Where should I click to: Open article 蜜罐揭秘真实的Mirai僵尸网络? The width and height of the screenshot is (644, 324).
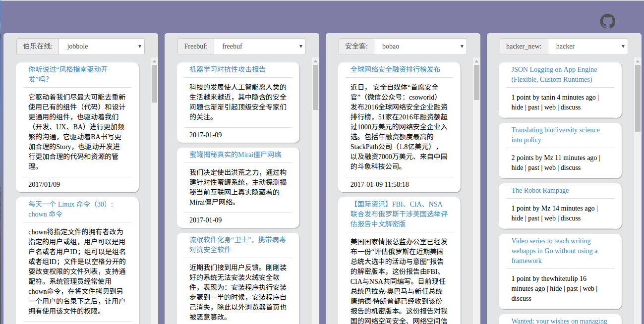235,155
